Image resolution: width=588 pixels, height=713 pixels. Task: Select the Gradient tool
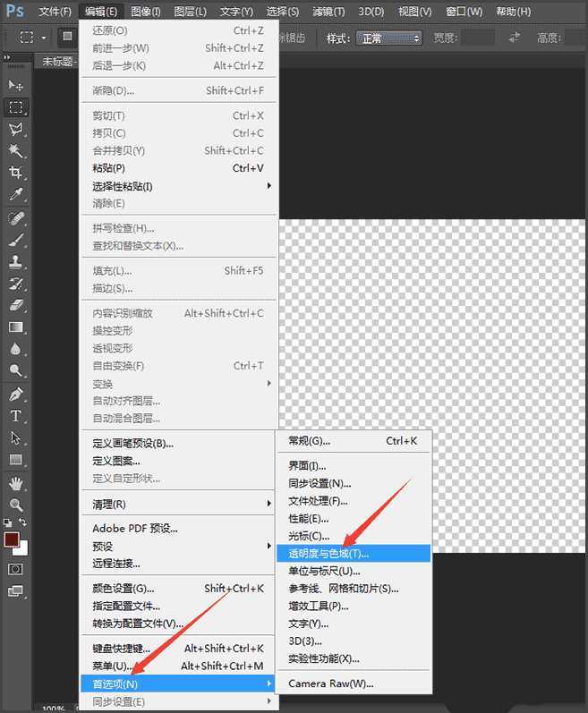coord(15,327)
